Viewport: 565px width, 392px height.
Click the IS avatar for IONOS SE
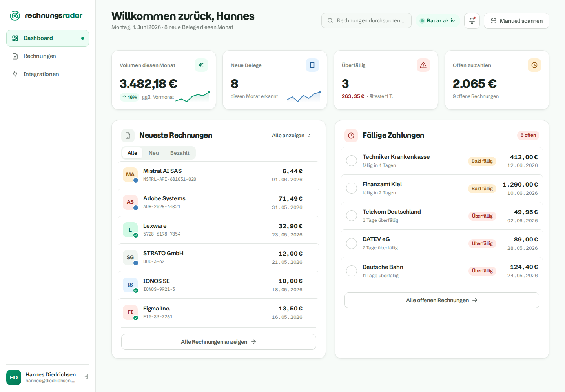tap(130, 285)
